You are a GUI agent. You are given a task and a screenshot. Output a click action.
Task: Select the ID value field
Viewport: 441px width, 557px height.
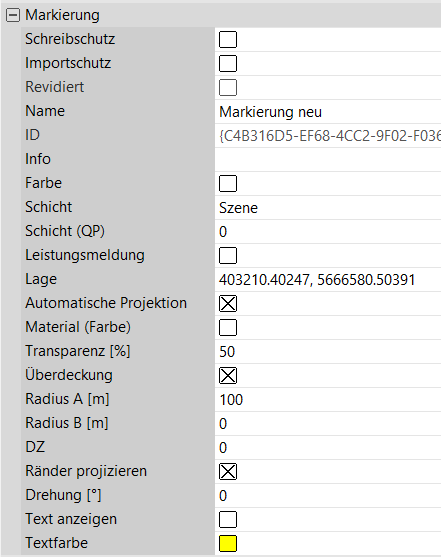[x=328, y=136]
